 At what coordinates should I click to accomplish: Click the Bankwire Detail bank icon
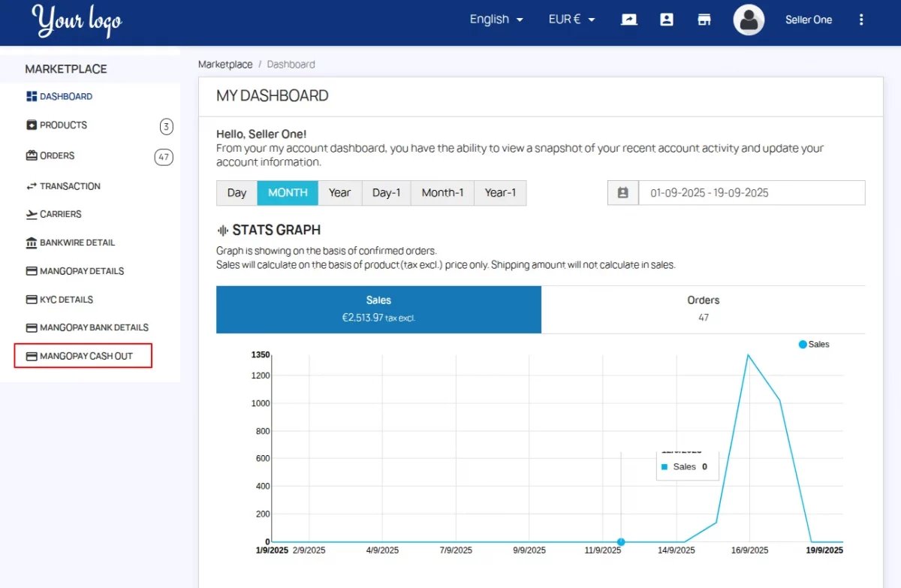(x=32, y=243)
